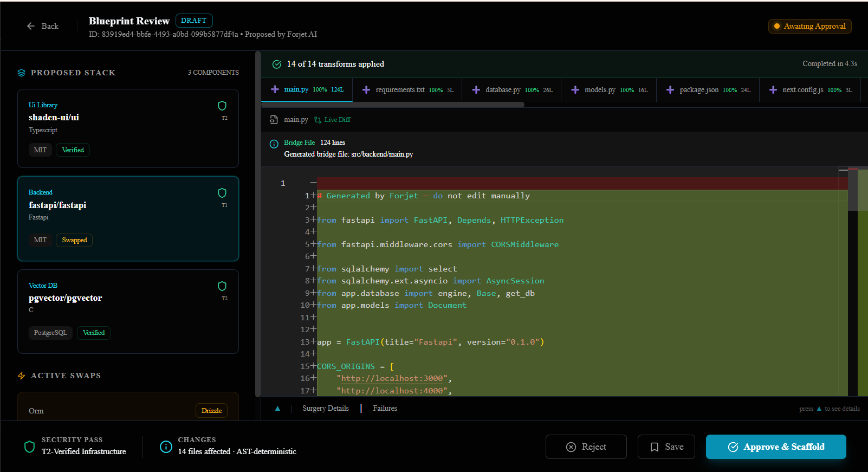
Task: Open the Failures section
Action: coord(385,409)
